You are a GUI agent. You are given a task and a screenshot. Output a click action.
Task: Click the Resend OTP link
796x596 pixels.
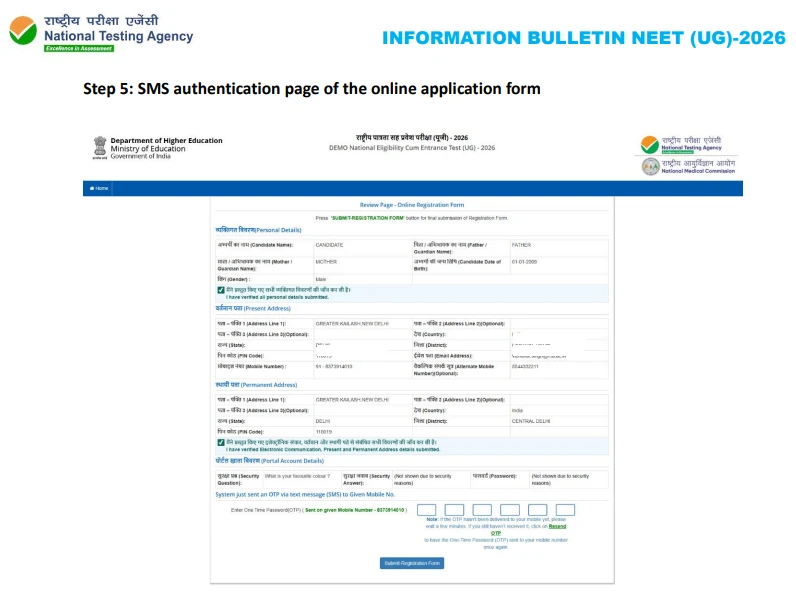point(557,526)
